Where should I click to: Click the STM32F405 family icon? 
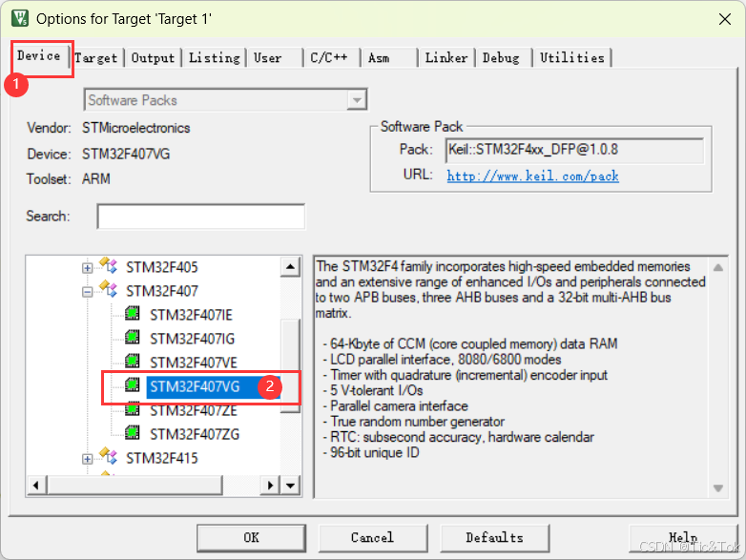click(109, 265)
